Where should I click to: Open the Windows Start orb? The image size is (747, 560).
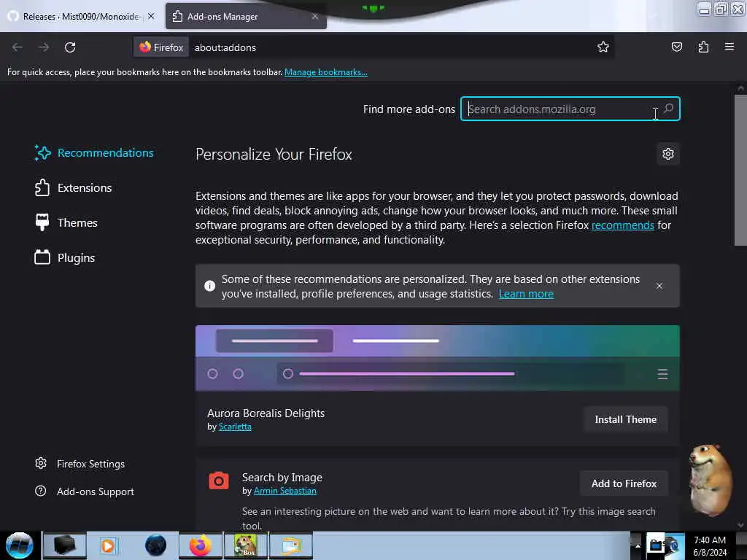click(x=19, y=545)
